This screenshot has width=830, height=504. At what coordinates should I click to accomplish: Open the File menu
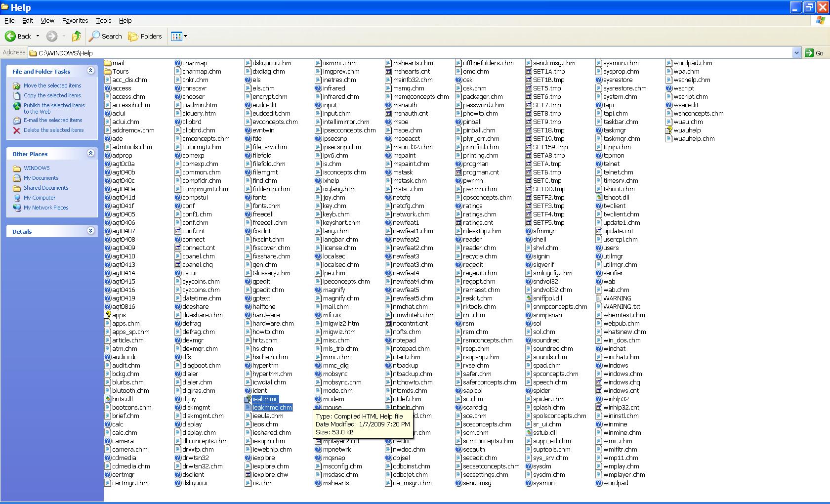[9, 20]
